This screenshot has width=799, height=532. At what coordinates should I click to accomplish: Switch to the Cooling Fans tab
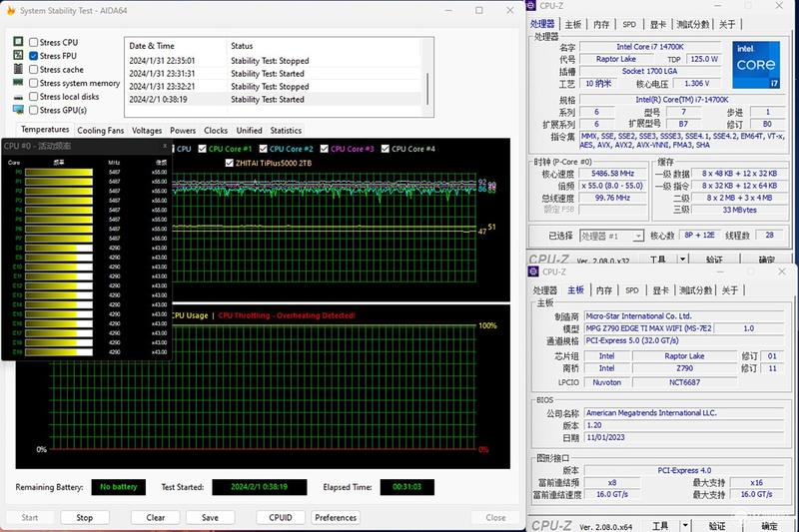point(101,131)
